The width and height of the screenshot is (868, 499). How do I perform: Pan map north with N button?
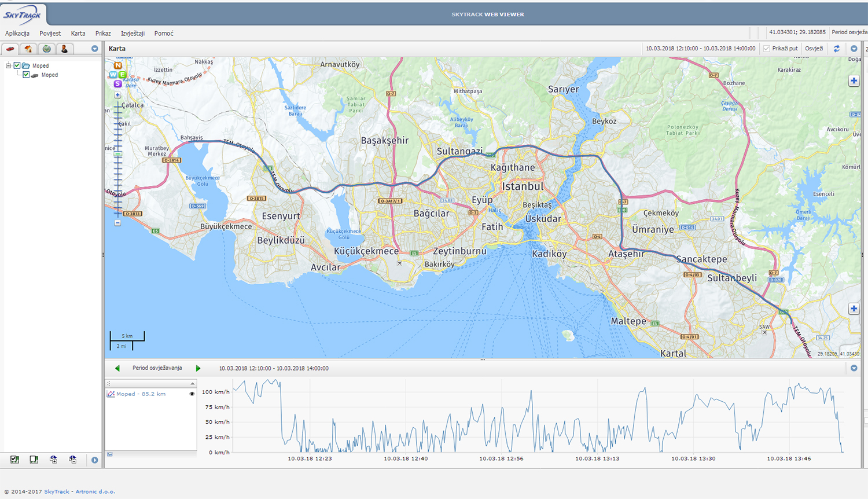[117, 65]
